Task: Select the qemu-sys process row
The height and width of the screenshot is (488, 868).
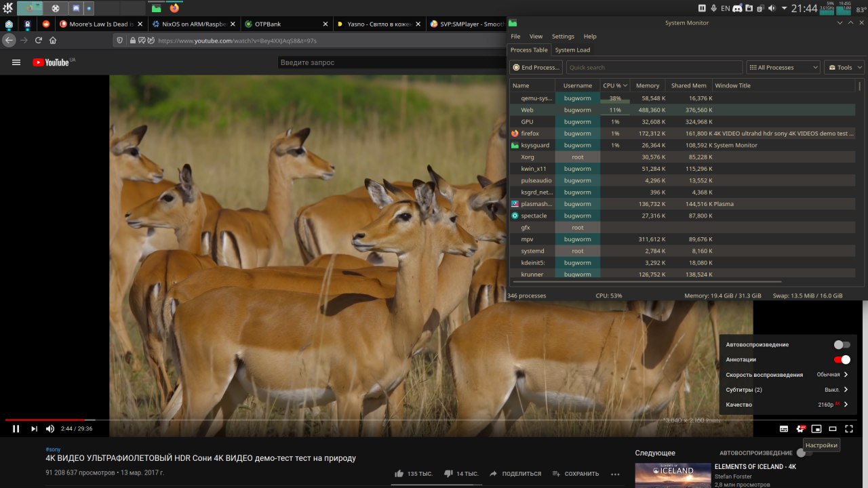Action: (x=682, y=98)
